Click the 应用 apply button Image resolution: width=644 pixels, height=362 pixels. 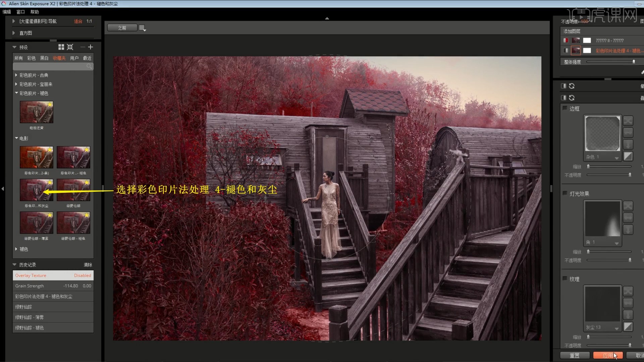pyautogui.click(x=607, y=355)
